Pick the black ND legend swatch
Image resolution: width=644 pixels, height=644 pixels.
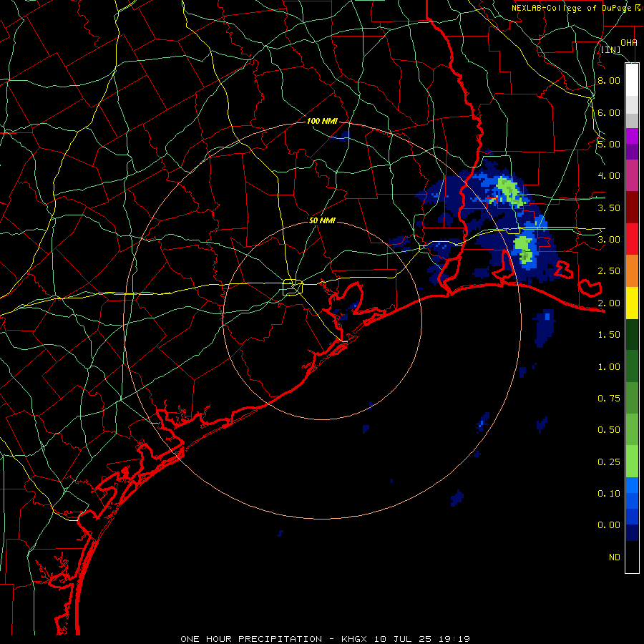click(x=632, y=557)
